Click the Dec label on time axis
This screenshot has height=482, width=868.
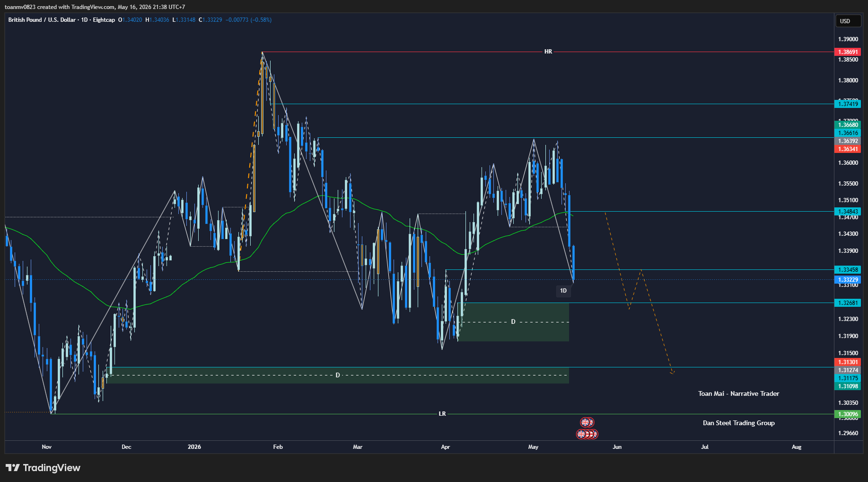[x=126, y=447]
